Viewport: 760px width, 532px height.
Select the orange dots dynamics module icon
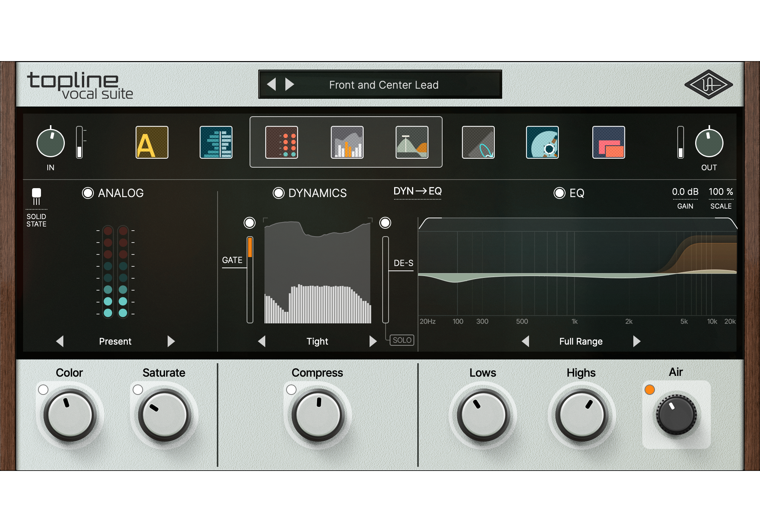tap(282, 142)
